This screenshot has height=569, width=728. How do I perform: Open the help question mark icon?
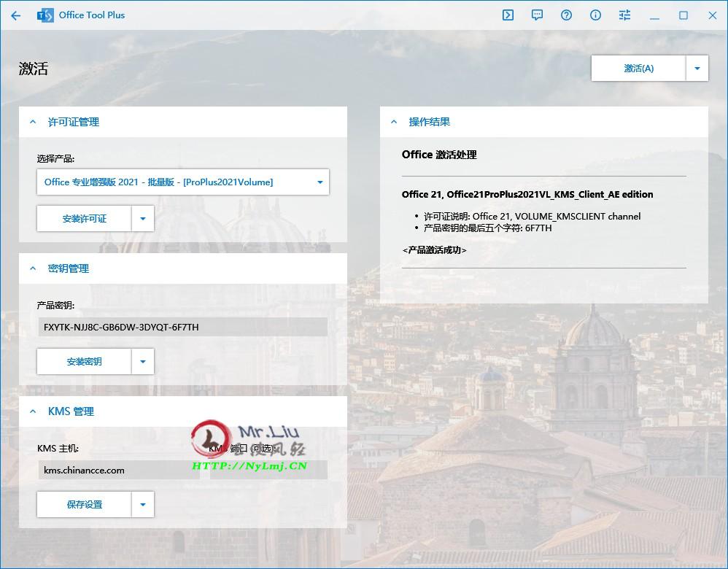(x=566, y=15)
